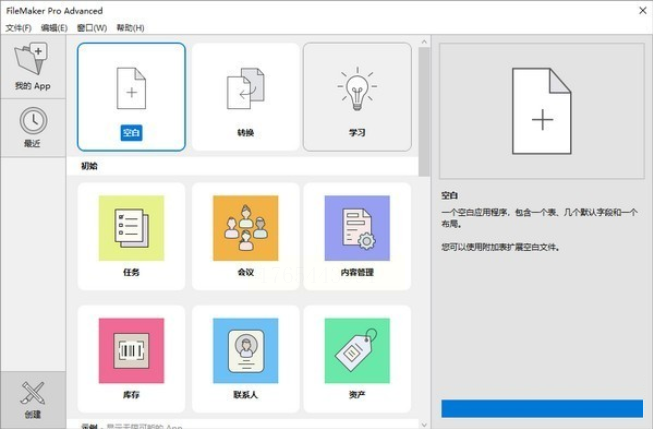Select the 资产 price tag template

[357, 359]
